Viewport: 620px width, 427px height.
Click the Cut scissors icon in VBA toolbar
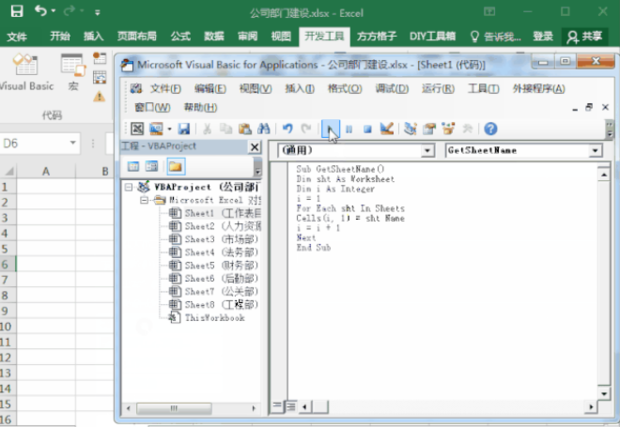[x=207, y=129]
